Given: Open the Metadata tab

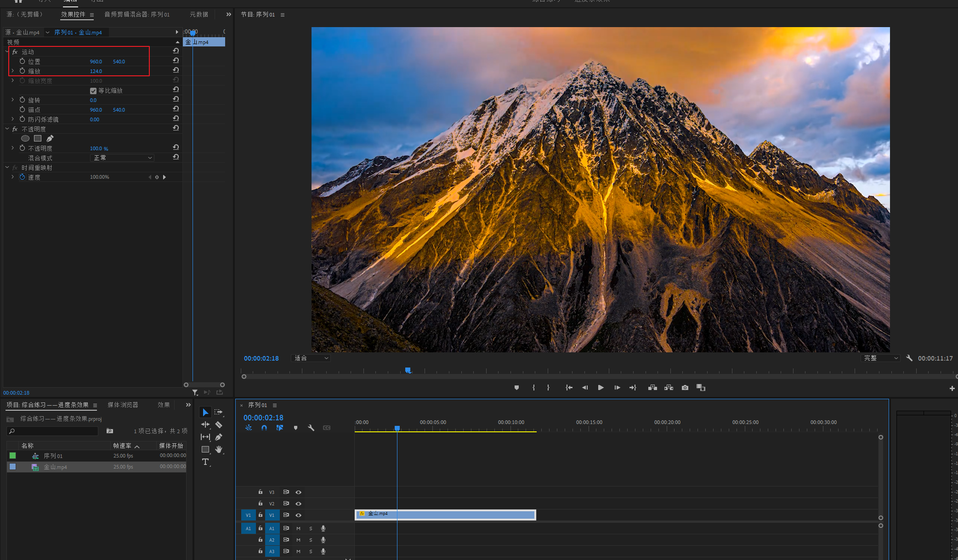Looking at the screenshot, I should (x=199, y=14).
